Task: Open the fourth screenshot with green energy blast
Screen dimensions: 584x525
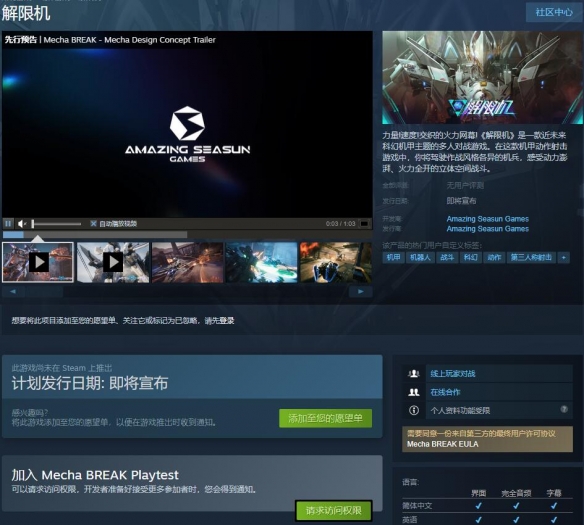Action: click(261, 262)
